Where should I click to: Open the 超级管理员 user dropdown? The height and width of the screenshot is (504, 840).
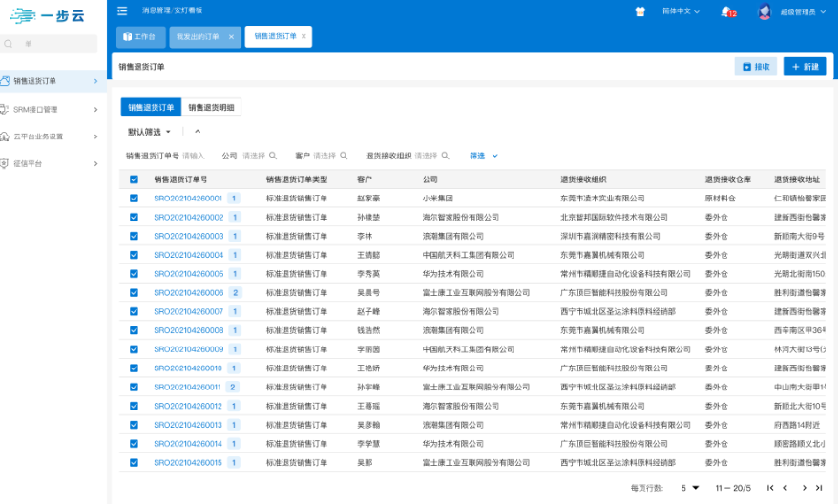pos(803,11)
